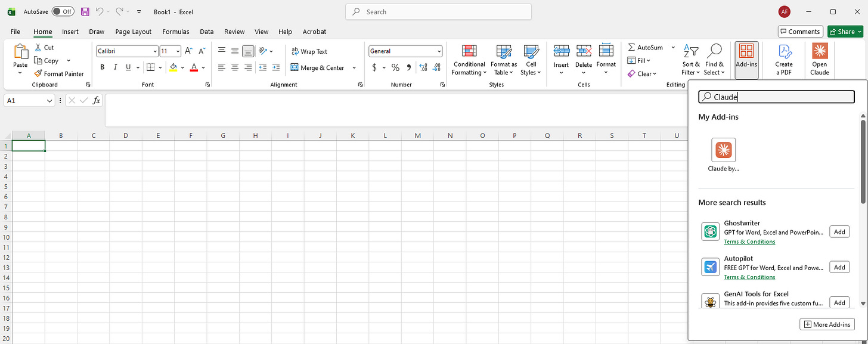Toggle Align Right horizontal alignment
This screenshot has height=344, width=868.
click(x=248, y=67)
